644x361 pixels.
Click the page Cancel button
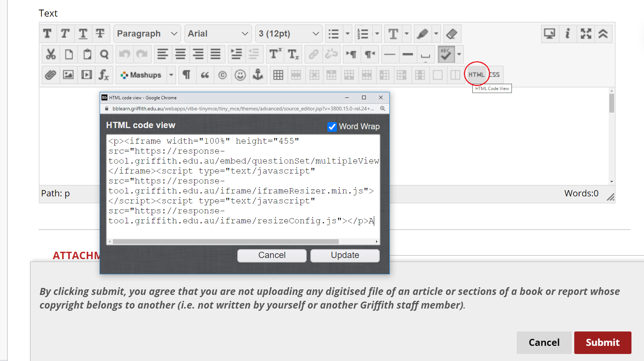tap(544, 343)
